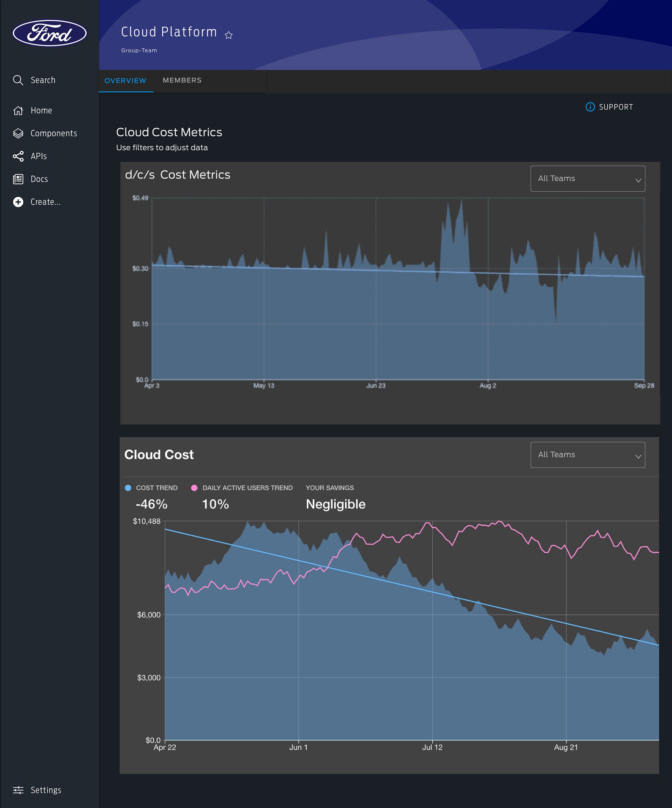
Task: Click the $0.15 axis label
Action: (140, 324)
